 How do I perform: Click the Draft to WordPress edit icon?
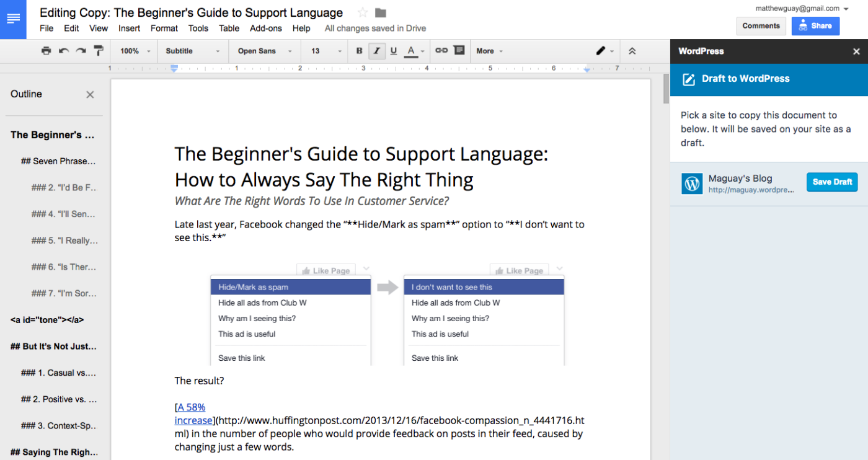coord(688,79)
